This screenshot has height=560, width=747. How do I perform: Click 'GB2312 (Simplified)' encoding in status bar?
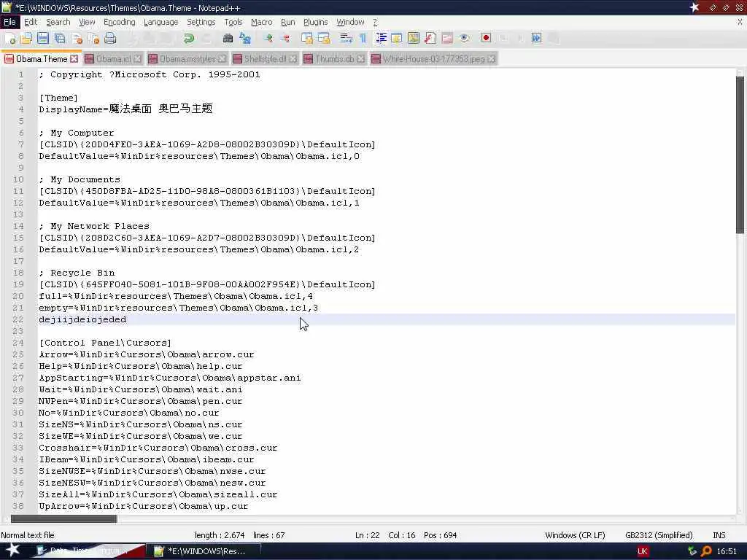click(659, 535)
